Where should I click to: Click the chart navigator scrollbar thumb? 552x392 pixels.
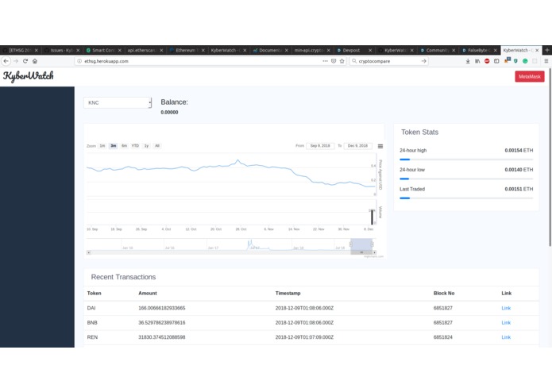[x=361, y=252]
